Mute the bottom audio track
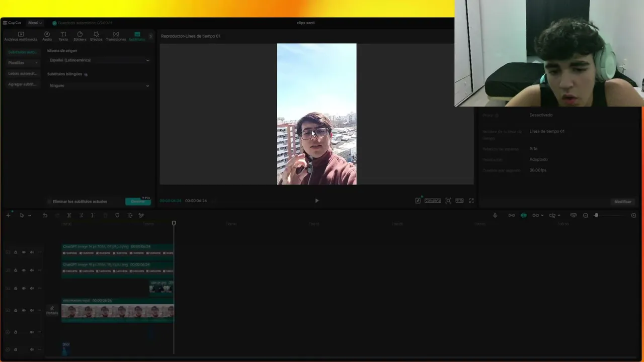 point(32,349)
